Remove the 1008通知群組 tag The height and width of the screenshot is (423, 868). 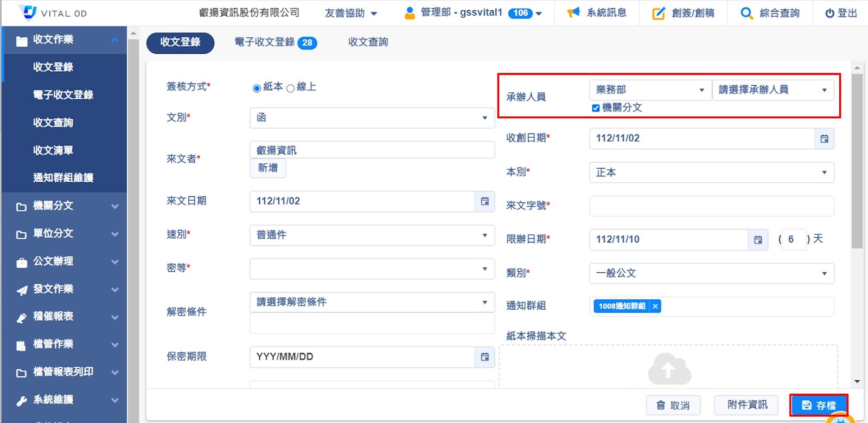point(655,306)
